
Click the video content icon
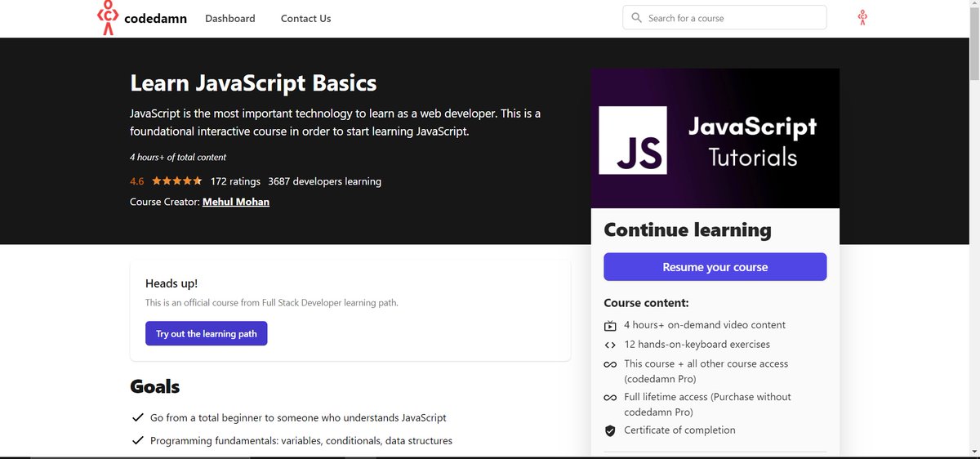[x=610, y=326]
